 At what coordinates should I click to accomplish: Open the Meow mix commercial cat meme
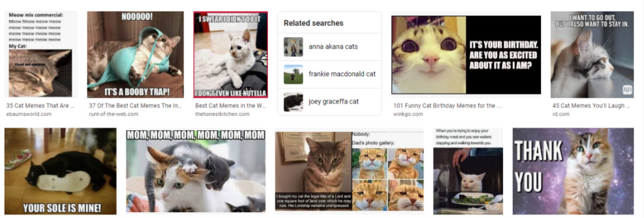40,55
